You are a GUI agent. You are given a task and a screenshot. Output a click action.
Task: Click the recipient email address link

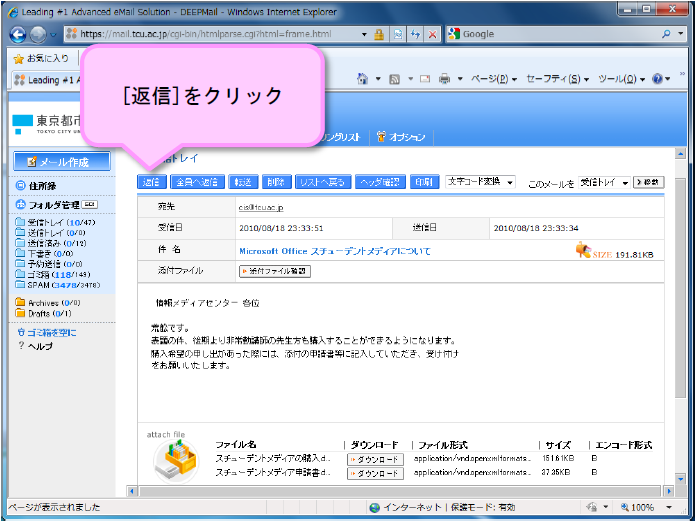pos(261,207)
